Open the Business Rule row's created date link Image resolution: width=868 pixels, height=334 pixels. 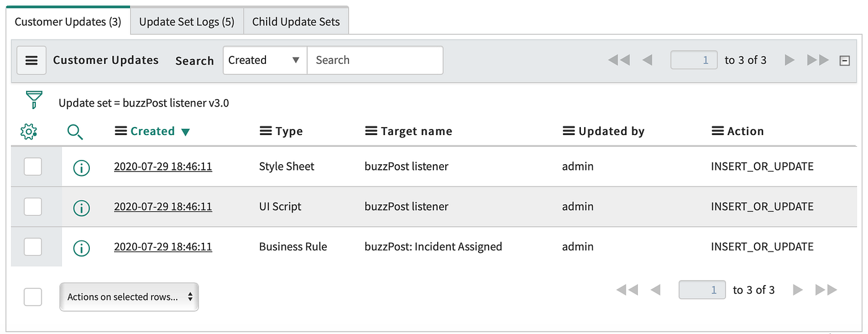click(x=163, y=247)
